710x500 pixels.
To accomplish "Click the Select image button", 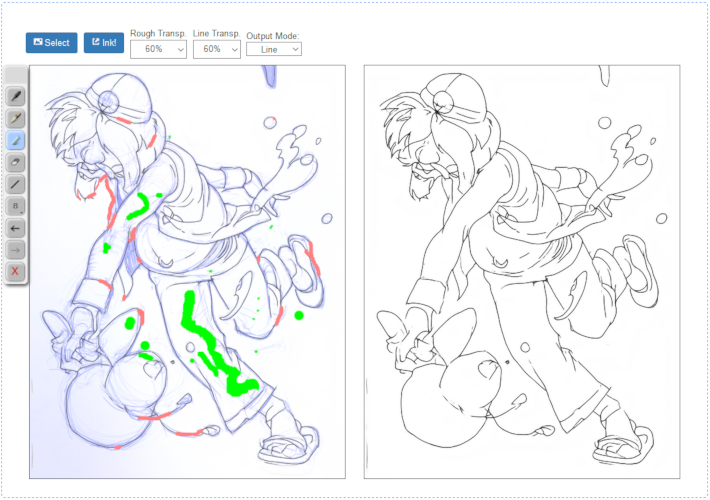I will [x=52, y=43].
